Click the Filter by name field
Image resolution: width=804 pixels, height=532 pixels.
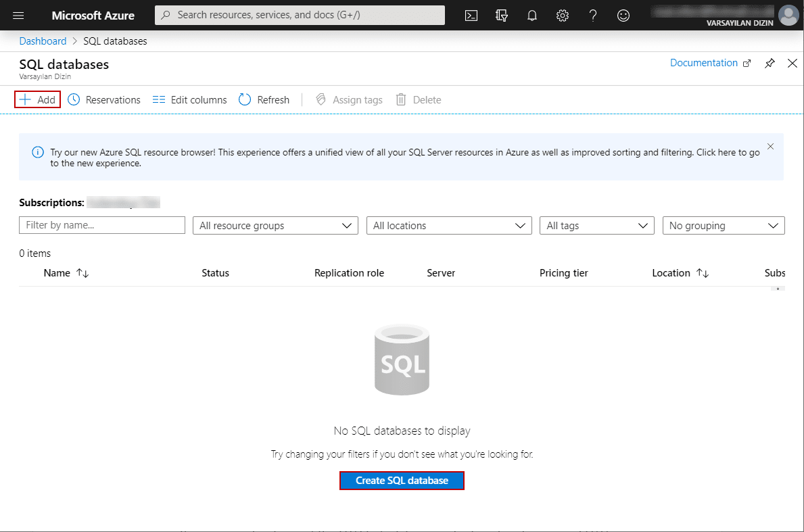point(102,225)
